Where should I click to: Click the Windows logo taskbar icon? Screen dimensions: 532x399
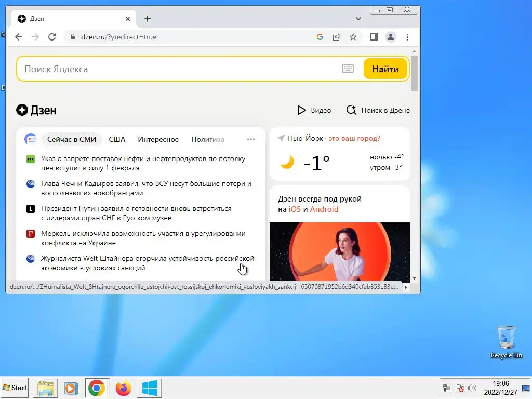coord(150,388)
